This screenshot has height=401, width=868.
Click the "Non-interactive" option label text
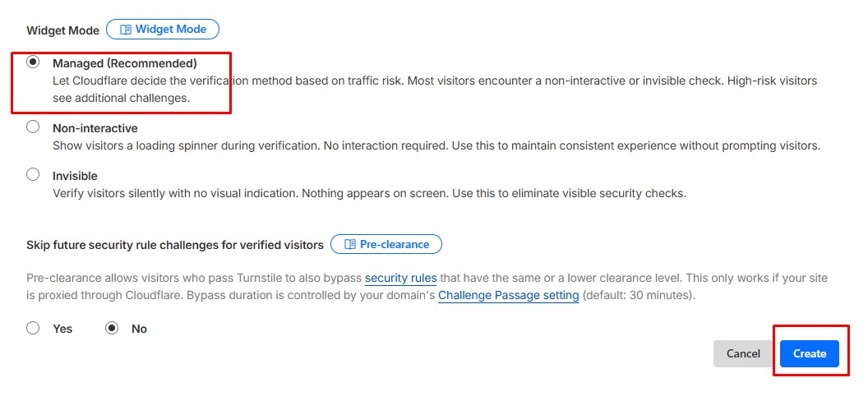coord(95,128)
